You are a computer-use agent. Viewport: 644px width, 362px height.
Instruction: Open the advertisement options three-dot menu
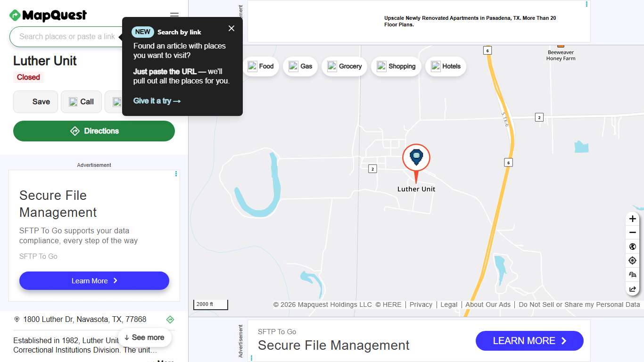pos(176,174)
